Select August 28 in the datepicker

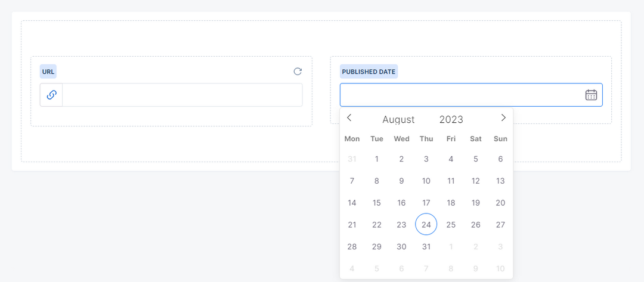tap(352, 247)
